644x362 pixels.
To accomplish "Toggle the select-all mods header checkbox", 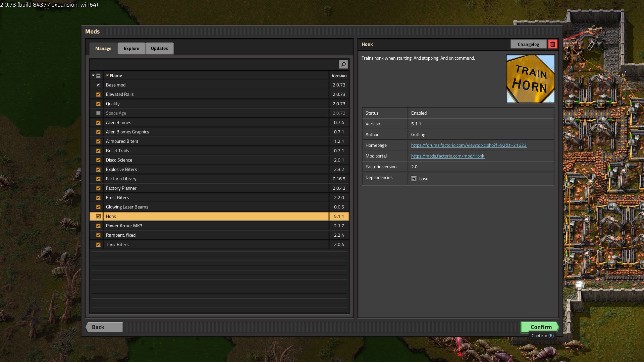I will 98,76.
